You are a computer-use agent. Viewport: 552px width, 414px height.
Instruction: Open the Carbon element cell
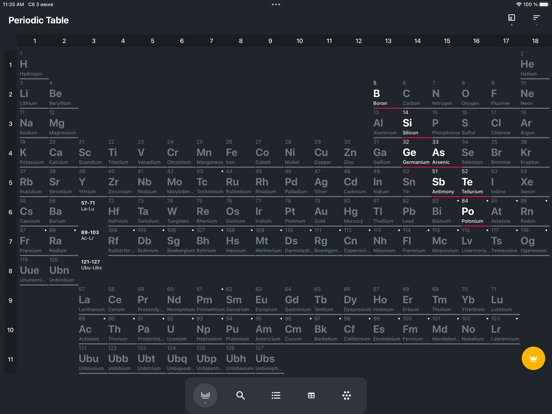417,94
